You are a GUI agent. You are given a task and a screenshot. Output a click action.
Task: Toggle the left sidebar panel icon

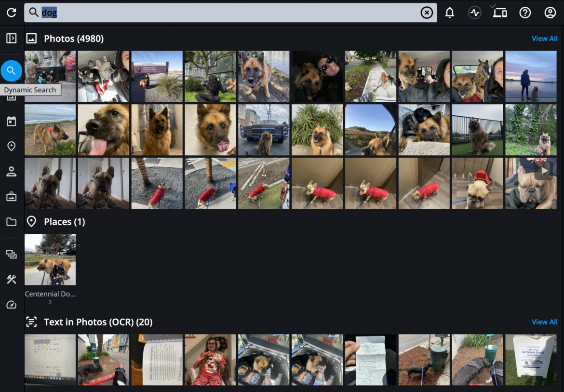12,39
